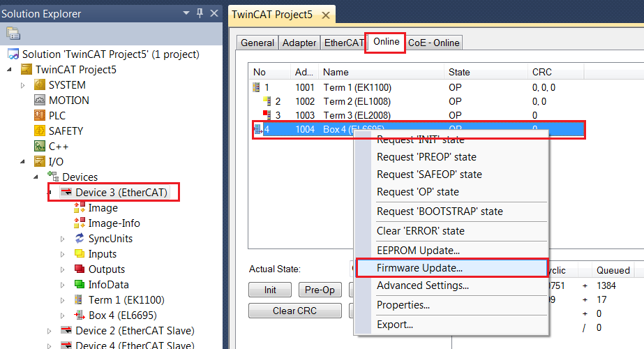Expand the Term 1 (EK1100) node
Image resolution: width=644 pixels, height=349 pixels.
point(62,300)
